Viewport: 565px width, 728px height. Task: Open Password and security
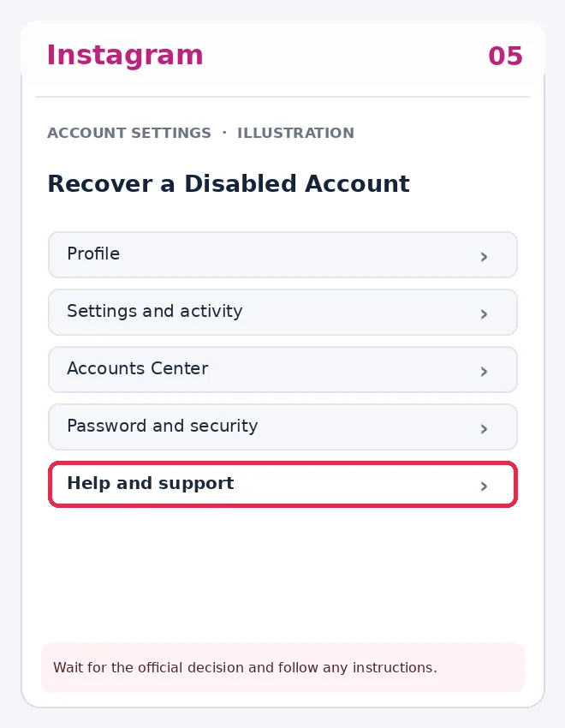[282, 427]
